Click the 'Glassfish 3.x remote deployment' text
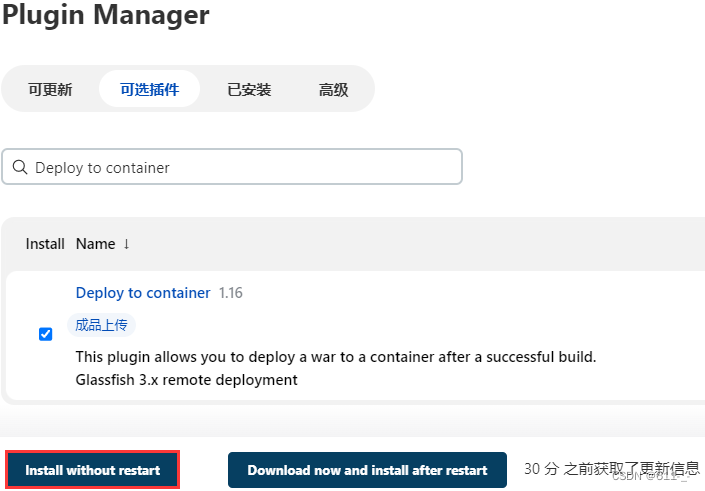Image resolution: width=705 pixels, height=491 pixels. [x=187, y=380]
